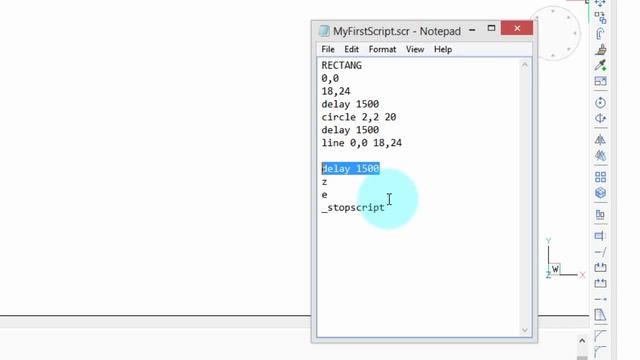Click the '18,24' line in Notepad
The height and width of the screenshot is (360, 640).
[336, 91]
